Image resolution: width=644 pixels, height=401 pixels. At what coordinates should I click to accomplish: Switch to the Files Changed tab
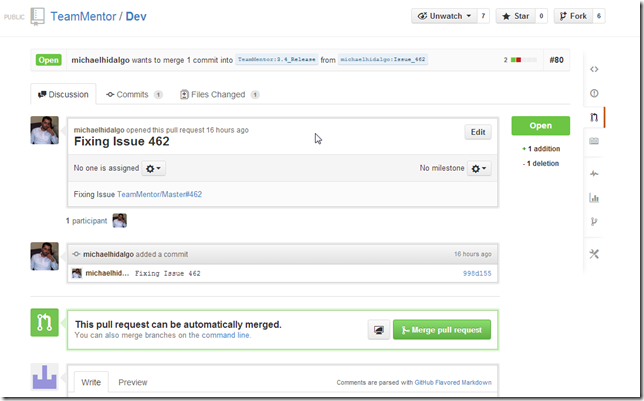[219, 95]
